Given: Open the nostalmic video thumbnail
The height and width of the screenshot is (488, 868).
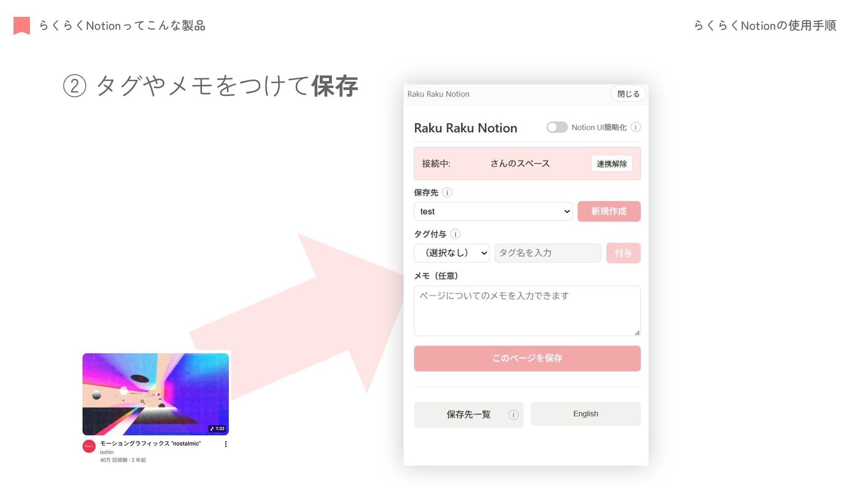Looking at the screenshot, I should coord(156,394).
